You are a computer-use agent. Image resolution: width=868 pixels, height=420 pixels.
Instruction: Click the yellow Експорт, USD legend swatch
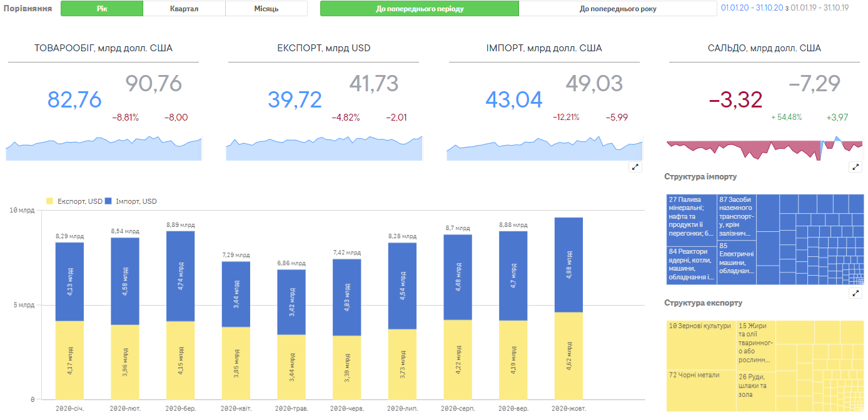pyautogui.click(x=50, y=201)
